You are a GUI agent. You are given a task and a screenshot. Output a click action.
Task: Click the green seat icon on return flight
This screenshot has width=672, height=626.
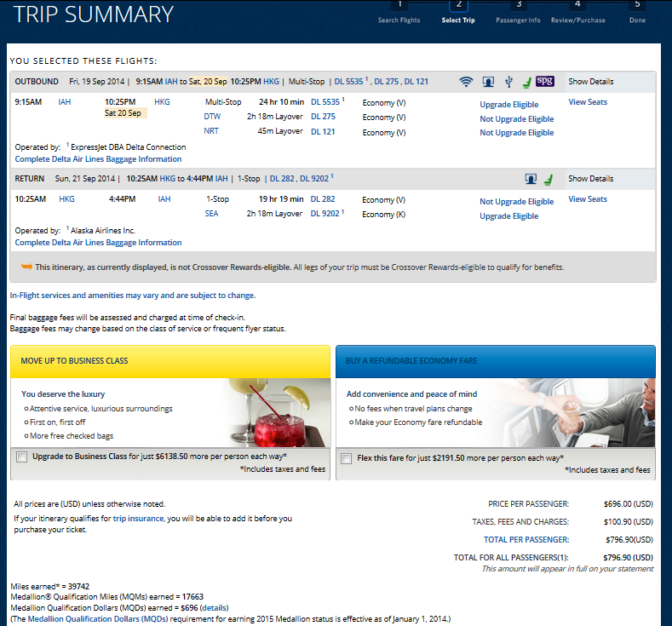pyautogui.click(x=549, y=179)
